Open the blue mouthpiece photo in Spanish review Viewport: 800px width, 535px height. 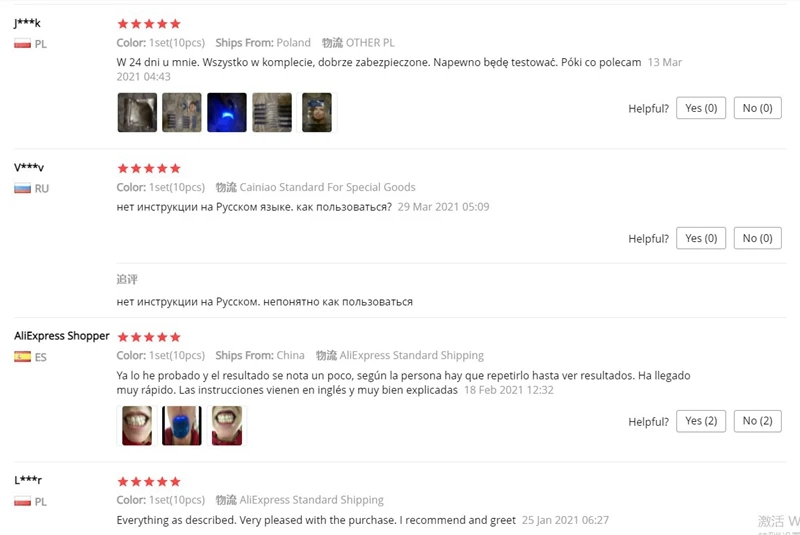(x=182, y=425)
